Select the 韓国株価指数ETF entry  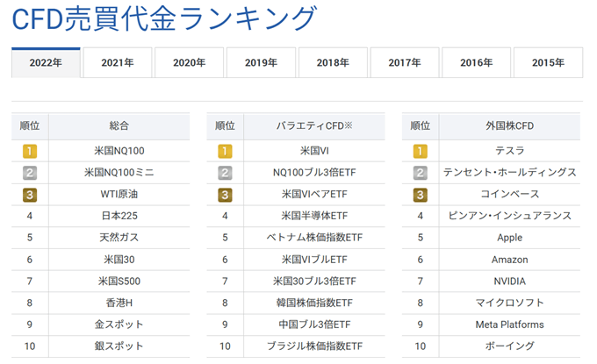314,303
